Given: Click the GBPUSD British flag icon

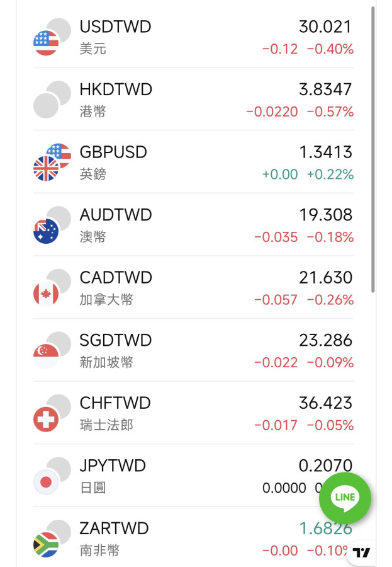Looking at the screenshot, I should click(46, 168).
